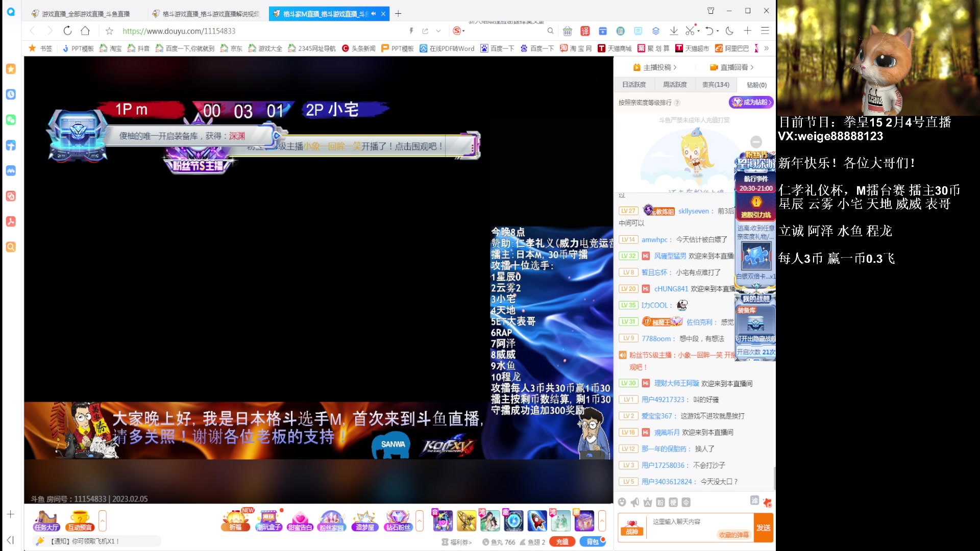Open the 祈福 activity icon

(x=235, y=521)
